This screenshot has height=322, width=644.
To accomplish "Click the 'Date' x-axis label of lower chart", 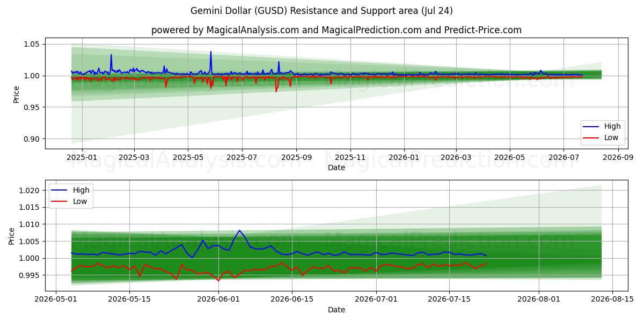I will [336, 310].
